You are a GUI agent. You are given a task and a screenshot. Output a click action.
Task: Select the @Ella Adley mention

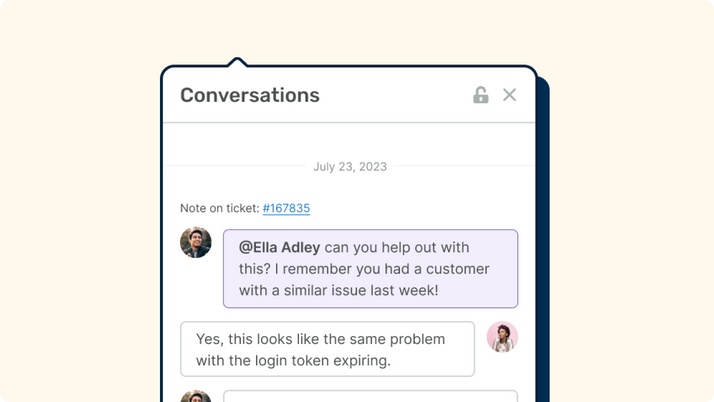280,247
